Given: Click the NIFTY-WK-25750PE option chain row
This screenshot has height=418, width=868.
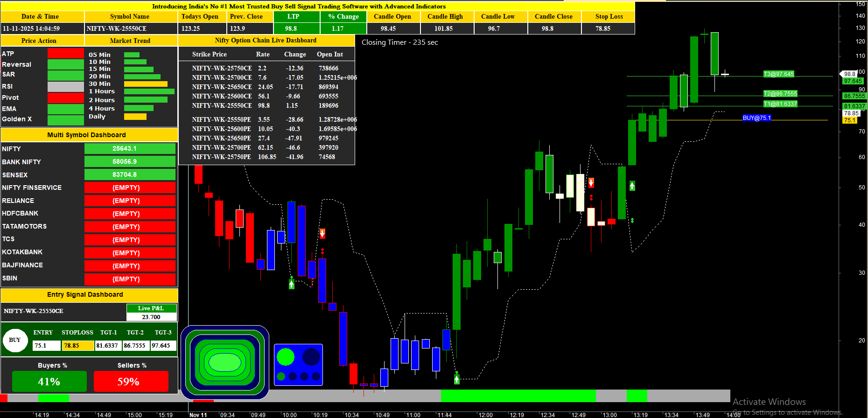Looking at the screenshot, I should click(266, 157).
